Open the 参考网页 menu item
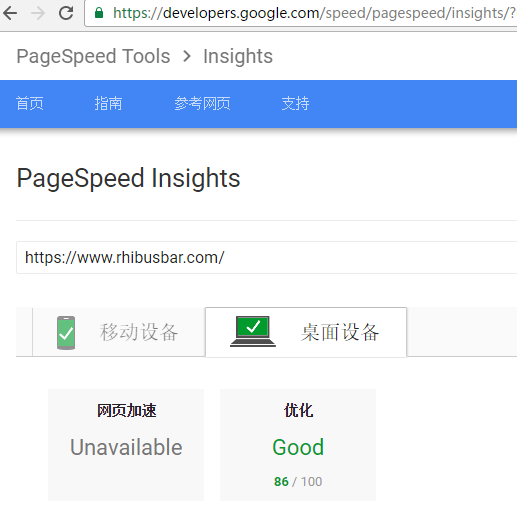 pyautogui.click(x=202, y=103)
